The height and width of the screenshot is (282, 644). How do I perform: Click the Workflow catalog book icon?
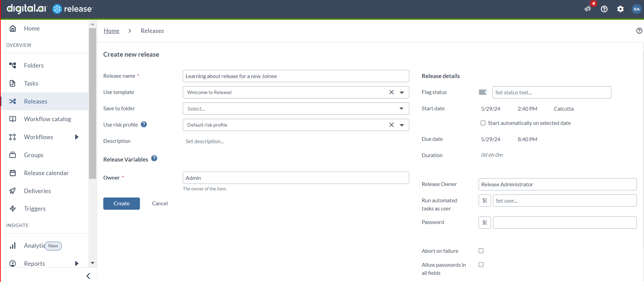tap(13, 119)
